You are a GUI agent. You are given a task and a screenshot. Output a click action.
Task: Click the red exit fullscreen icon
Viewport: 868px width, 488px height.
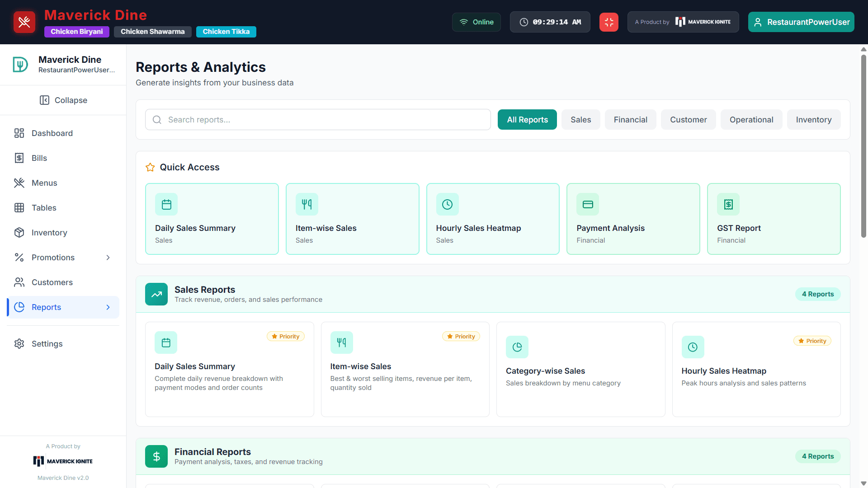[609, 22]
